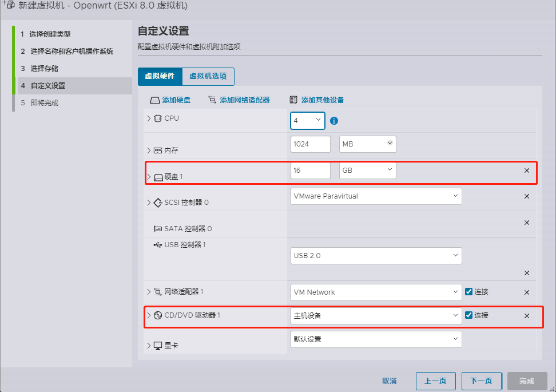Remove the CD/DVD drive 1 device
Screen dimensions: 556x392
527,316
